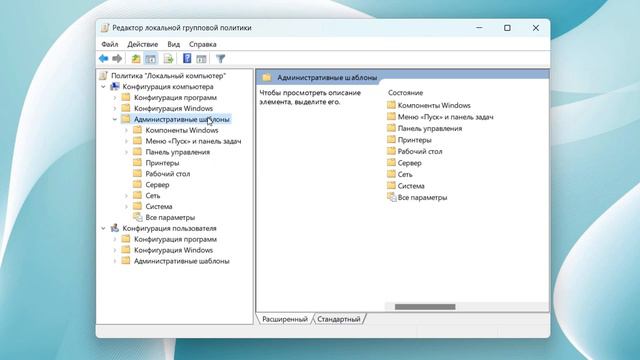
Task: Expand the Система tree node
Action: tap(126, 207)
